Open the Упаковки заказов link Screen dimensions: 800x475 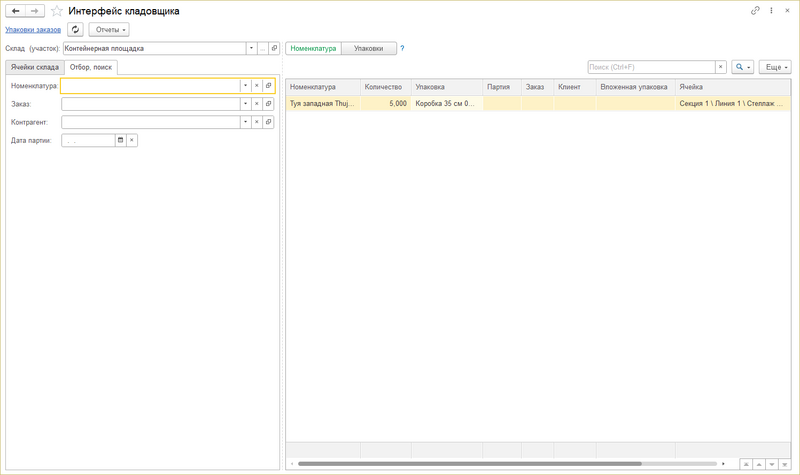33,30
